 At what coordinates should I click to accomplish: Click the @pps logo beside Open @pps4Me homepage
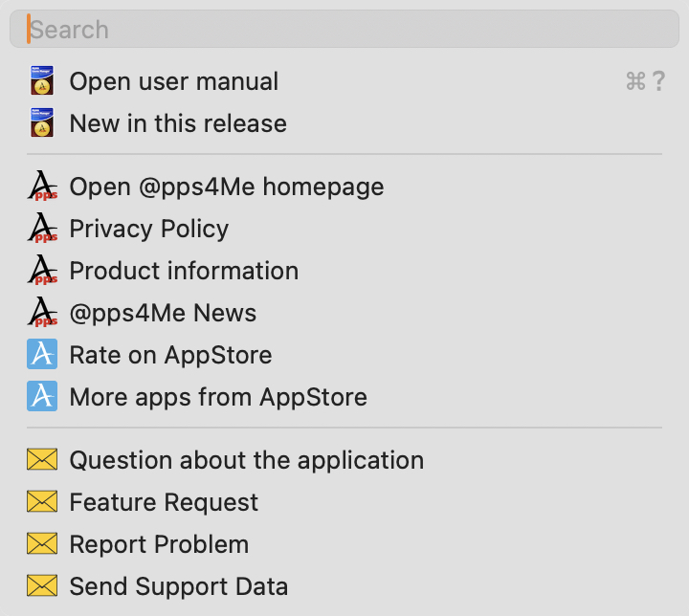coord(42,187)
